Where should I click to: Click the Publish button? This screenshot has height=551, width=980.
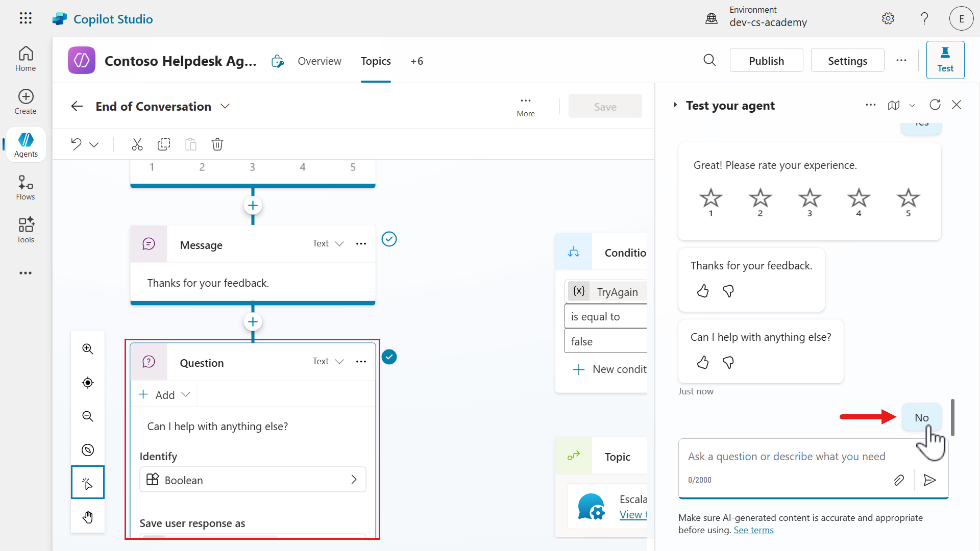pos(766,61)
